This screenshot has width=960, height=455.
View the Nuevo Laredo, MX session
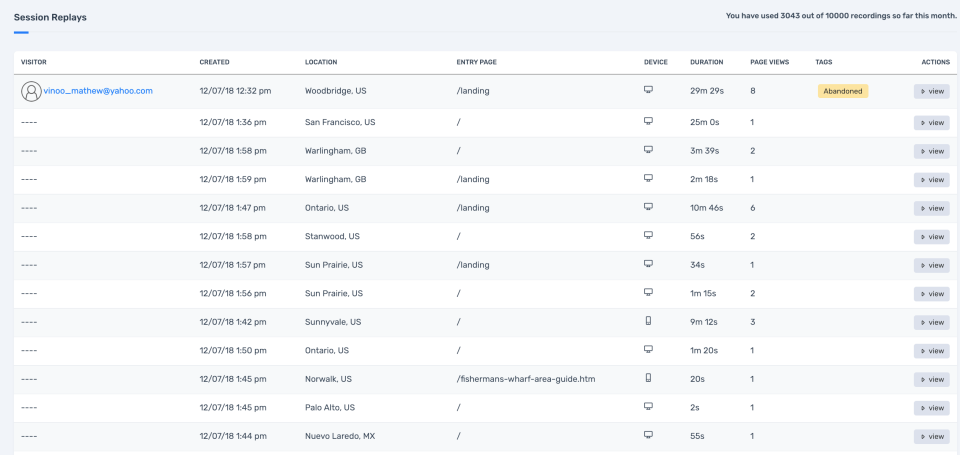tap(930, 437)
